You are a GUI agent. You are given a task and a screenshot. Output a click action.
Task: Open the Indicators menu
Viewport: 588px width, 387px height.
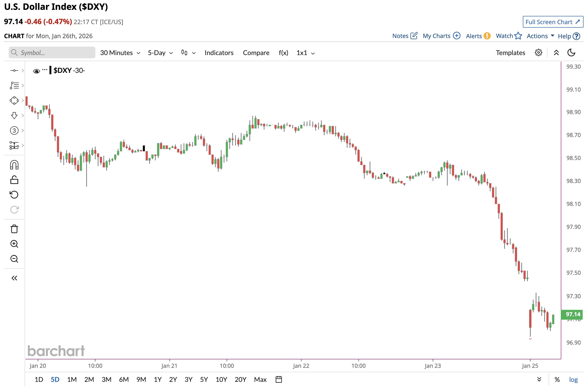coord(219,53)
